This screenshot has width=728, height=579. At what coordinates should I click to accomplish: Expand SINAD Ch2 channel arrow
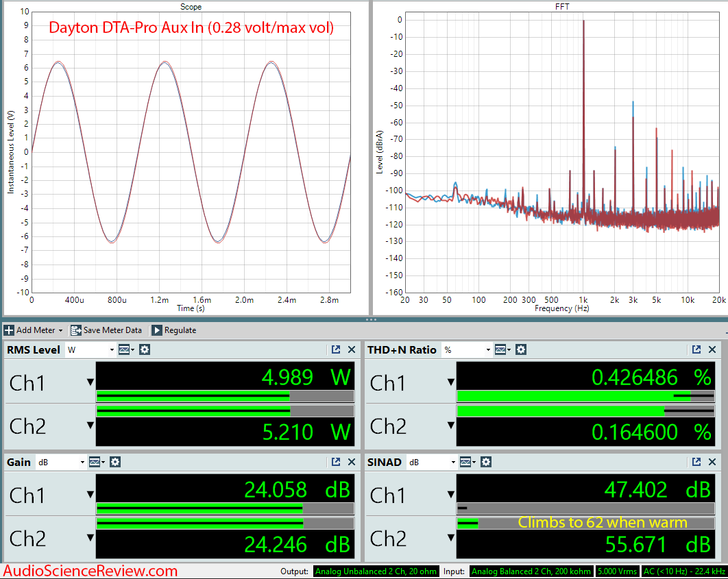coord(450,538)
